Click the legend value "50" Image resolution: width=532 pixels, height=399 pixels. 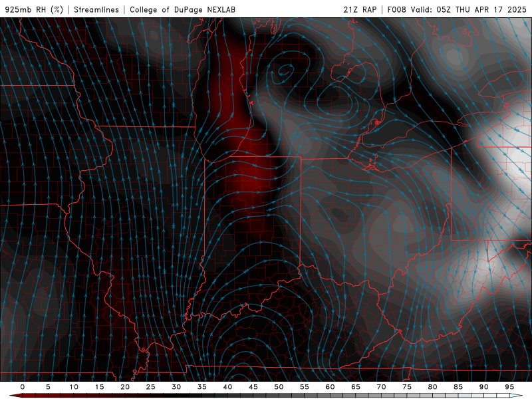pyautogui.click(x=279, y=387)
